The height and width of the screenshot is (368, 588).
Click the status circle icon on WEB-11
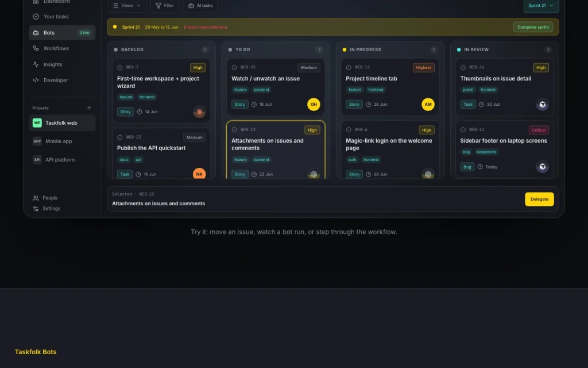tap(349, 68)
